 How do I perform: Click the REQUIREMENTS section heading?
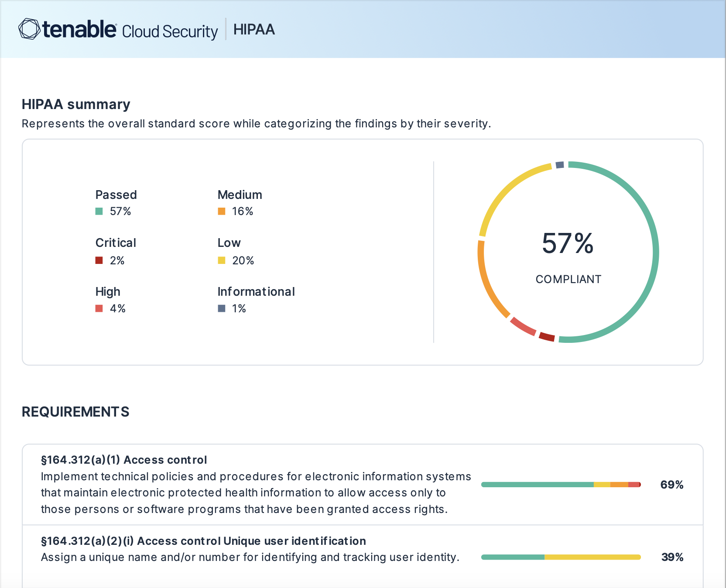tap(75, 412)
